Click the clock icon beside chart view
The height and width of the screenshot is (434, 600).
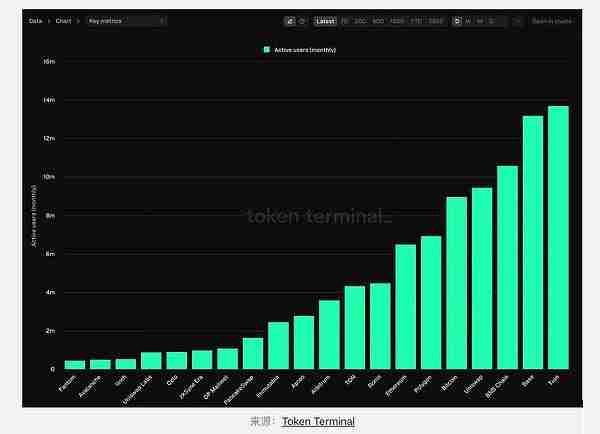[302, 20]
